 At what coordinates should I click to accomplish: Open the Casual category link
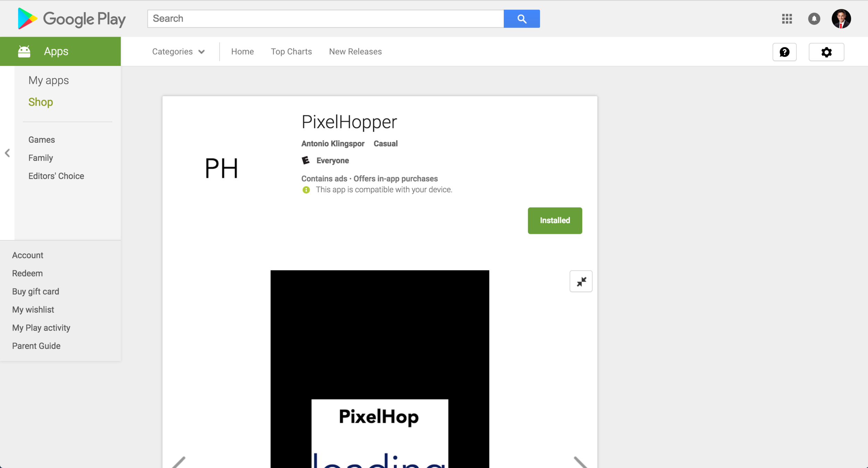point(385,143)
